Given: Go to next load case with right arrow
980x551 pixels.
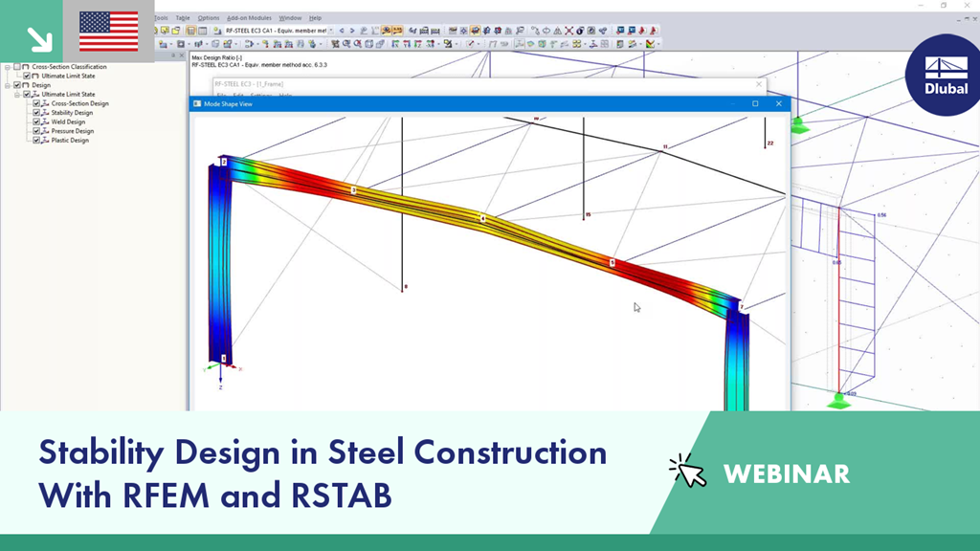Looking at the screenshot, I should 352,31.
